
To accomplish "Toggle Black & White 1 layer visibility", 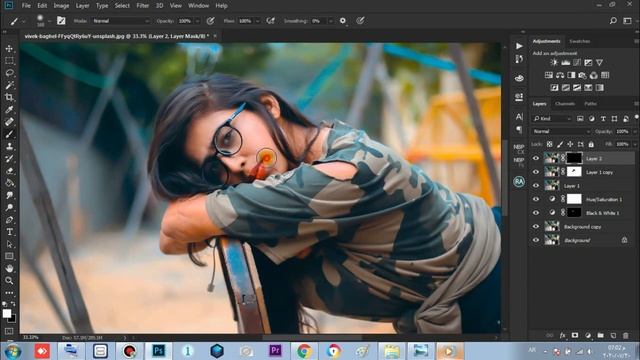I will pos(536,213).
